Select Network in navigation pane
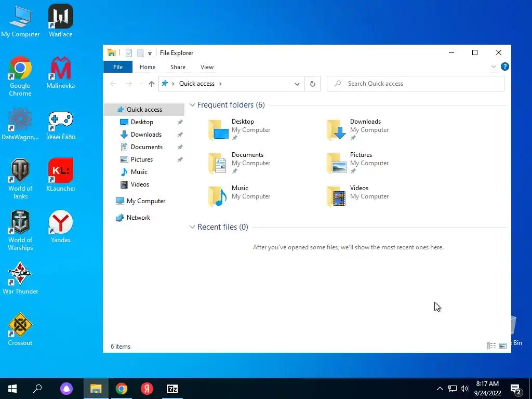 [144, 218]
